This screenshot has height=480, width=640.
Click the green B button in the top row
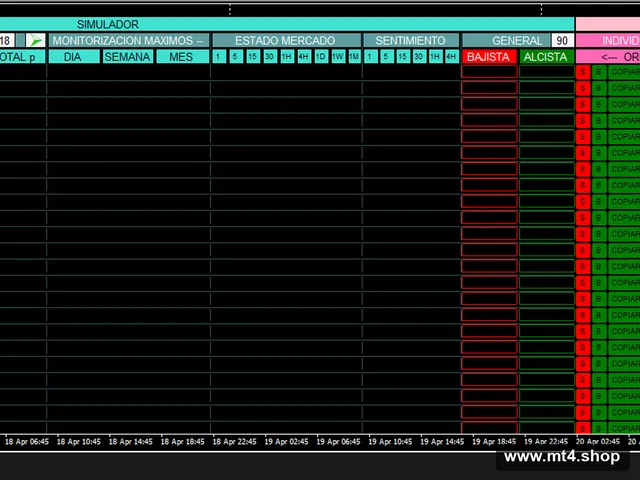[599, 72]
